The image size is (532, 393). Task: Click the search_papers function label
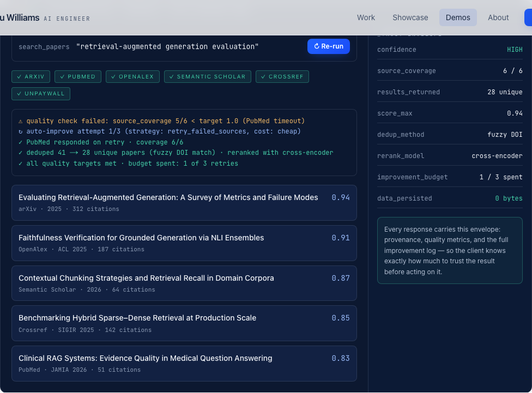tap(44, 47)
